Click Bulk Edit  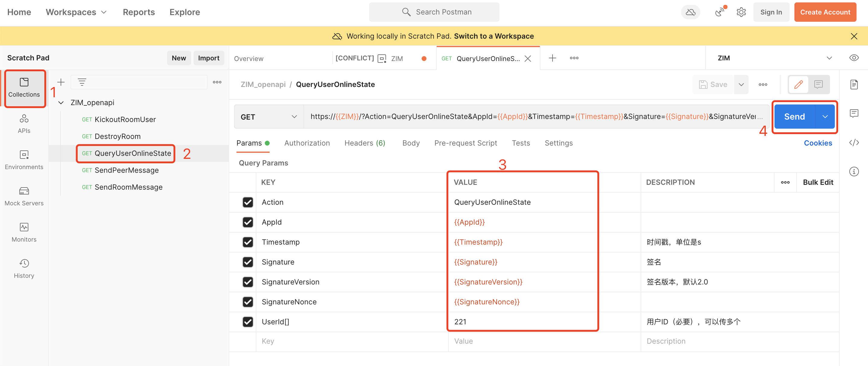[818, 182]
